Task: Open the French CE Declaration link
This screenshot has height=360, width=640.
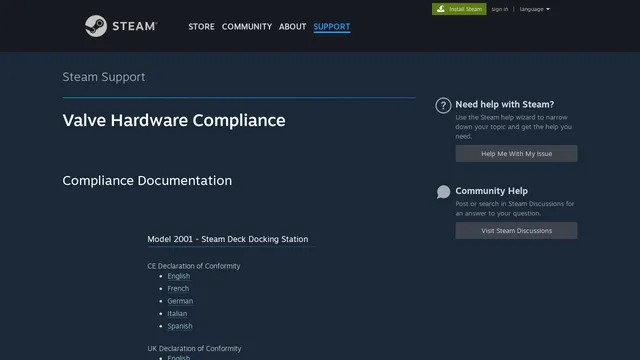Action: point(178,289)
